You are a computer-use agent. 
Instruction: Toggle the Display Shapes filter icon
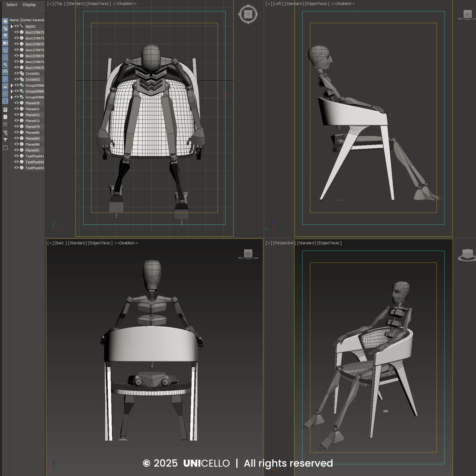tap(5, 29)
